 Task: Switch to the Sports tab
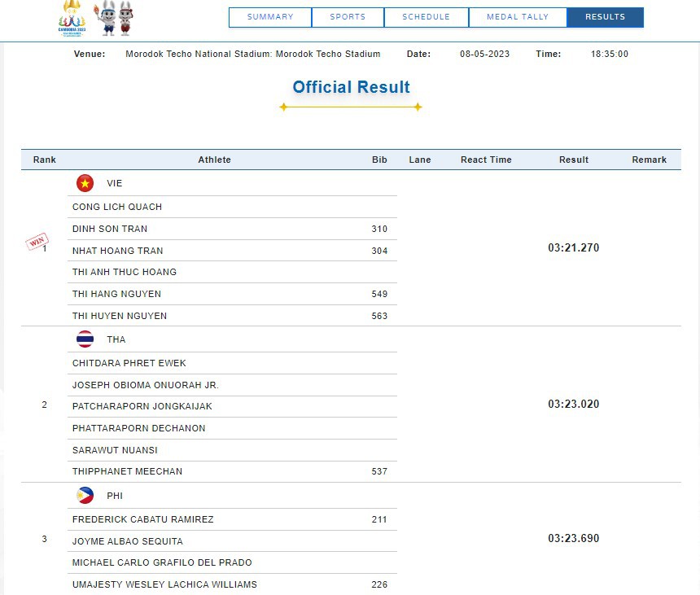coord(348,17)
